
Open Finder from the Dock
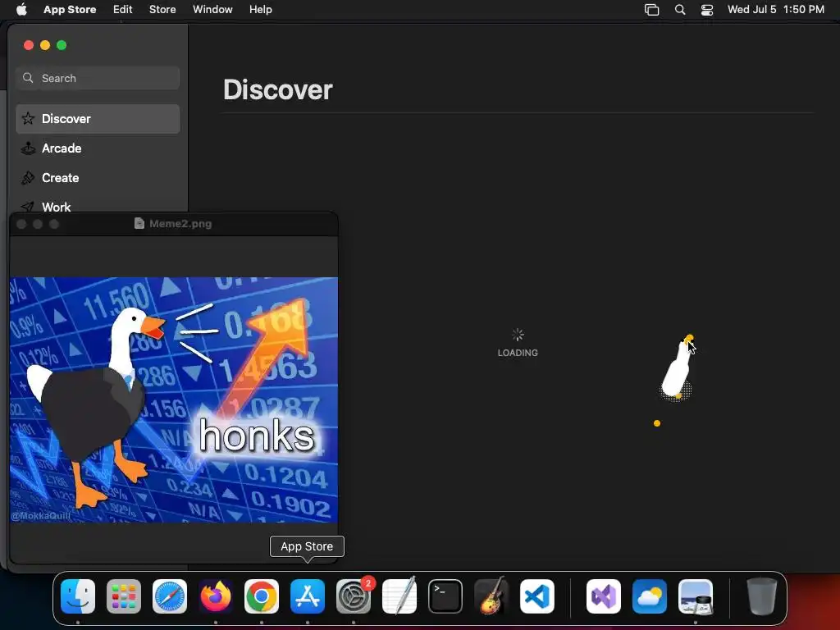(x=78, y=596)
